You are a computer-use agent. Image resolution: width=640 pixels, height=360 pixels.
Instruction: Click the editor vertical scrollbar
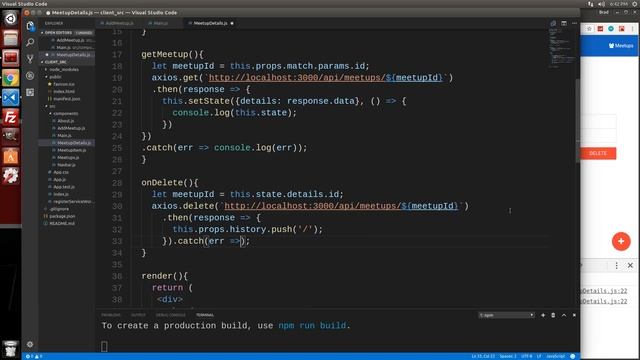578,121
